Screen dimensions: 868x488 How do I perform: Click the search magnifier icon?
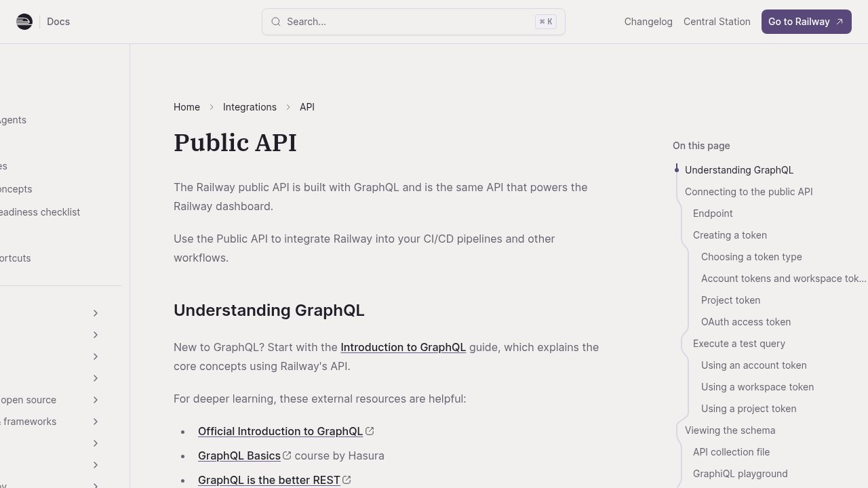pyautogui.click(x=276, y=22)
